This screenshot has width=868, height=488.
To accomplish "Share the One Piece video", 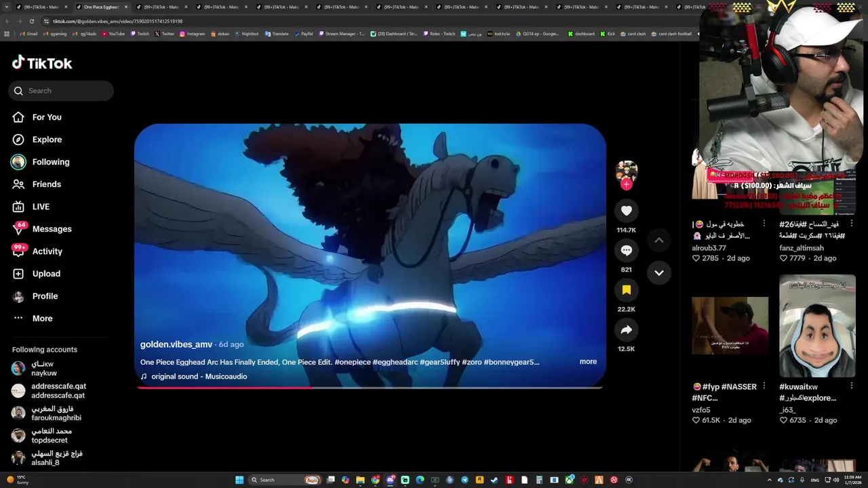I will pos(627,330).
